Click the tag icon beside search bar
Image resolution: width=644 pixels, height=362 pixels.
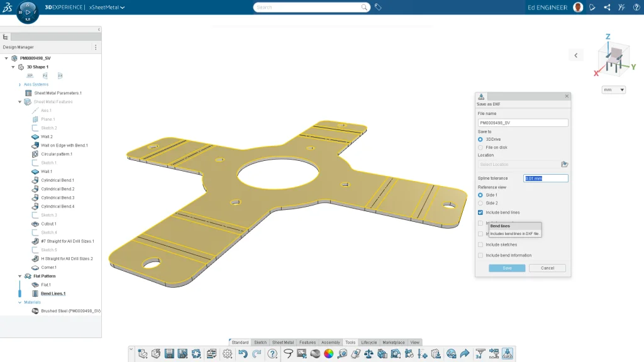378,8
